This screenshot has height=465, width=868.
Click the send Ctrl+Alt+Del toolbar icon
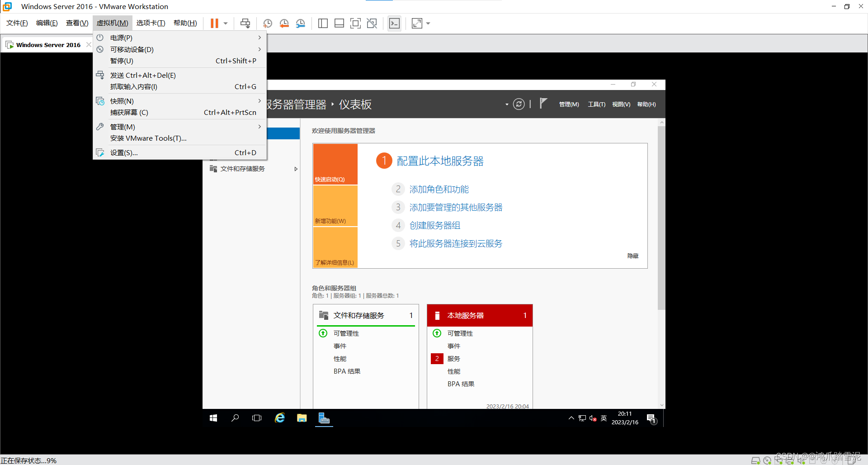click(x=245, y=23)
